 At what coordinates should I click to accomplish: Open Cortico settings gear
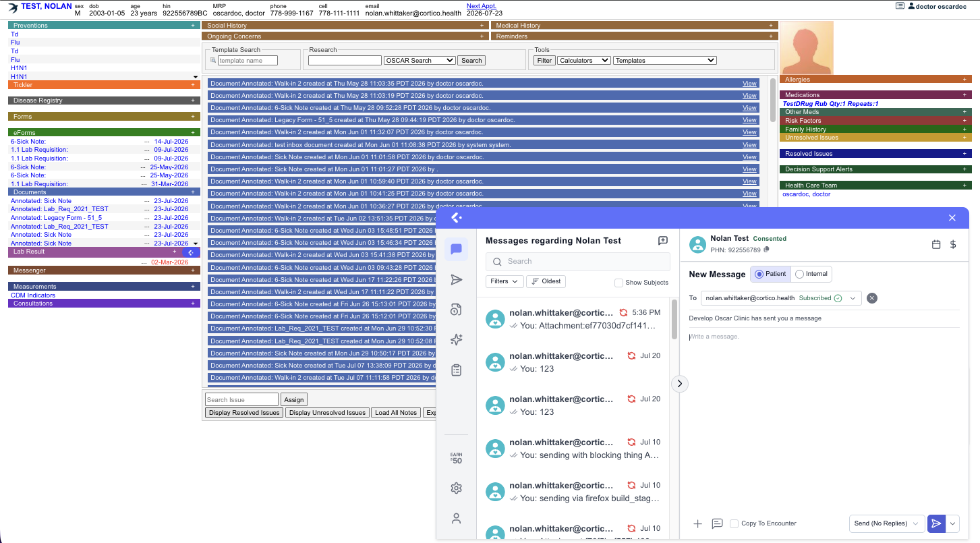coord(456,488)
